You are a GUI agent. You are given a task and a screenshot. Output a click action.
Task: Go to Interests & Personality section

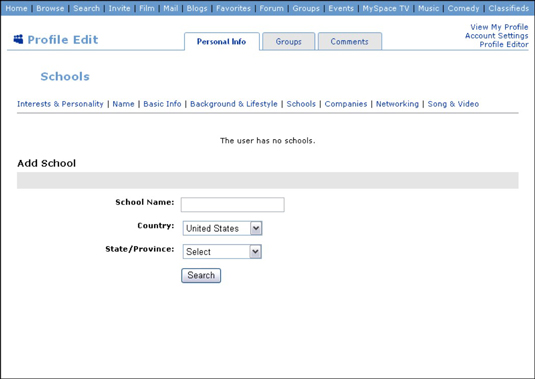pyautogui.click(x=60, y=104)
